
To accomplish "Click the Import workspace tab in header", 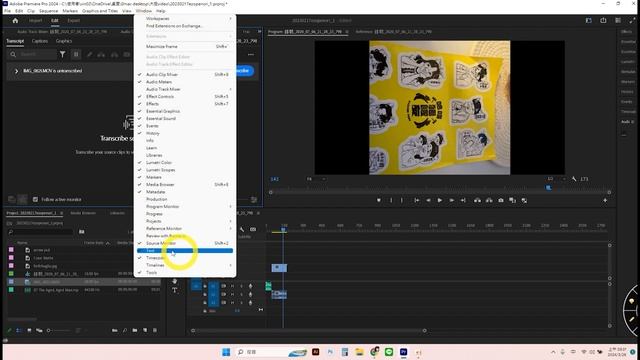I will (x=35, y=20).
